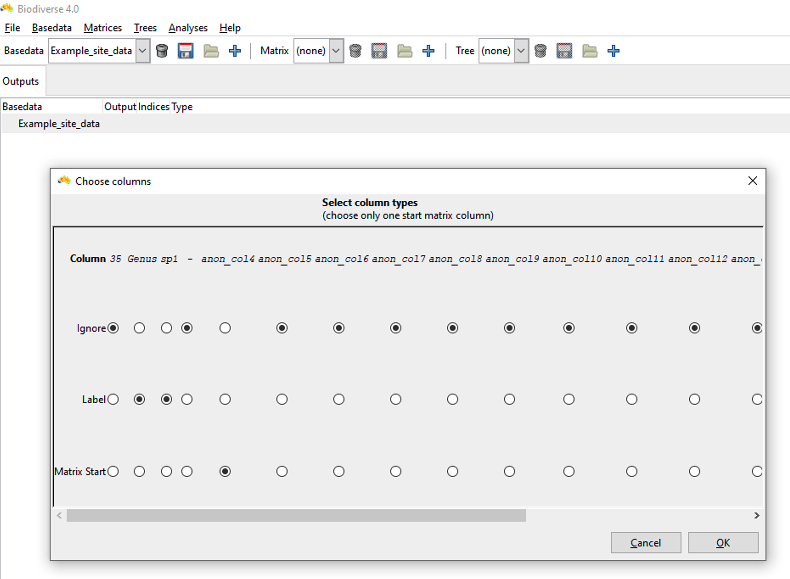Add new matrix with plus icon
Viewport: 790px width, 579px height.
coord(428,51)
